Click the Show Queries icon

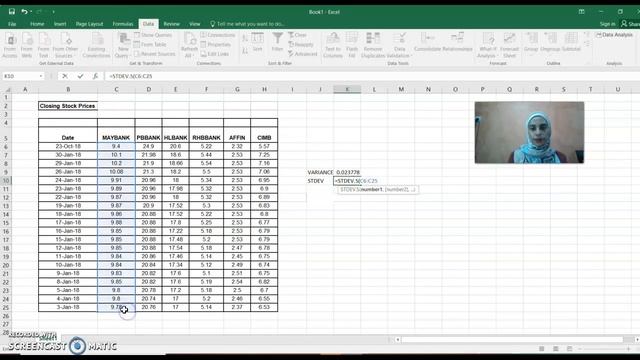pyautogui.click(x=138, y=35)
